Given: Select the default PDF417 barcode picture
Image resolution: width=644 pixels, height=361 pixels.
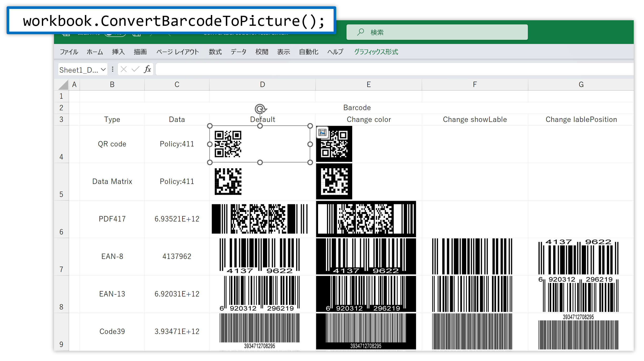Looking at the screenshot, I should coord(260,219).
